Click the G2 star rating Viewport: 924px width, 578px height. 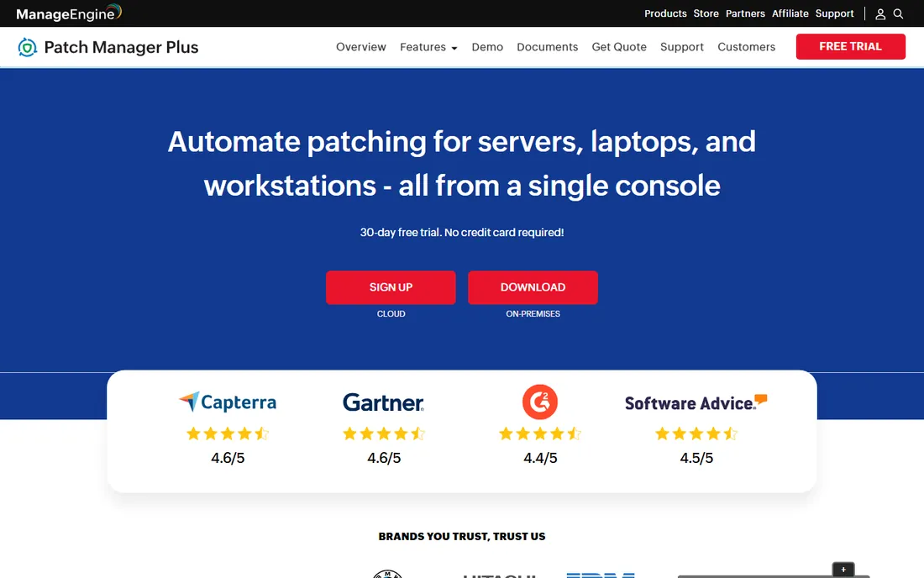point(540,434)
